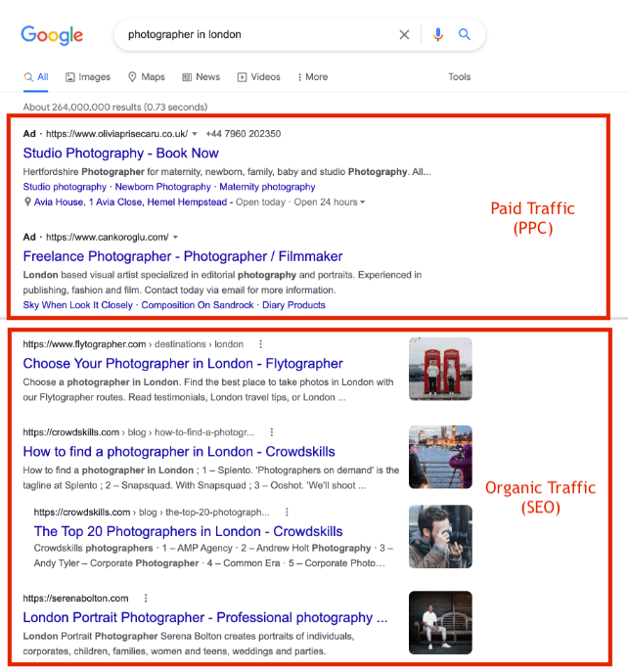Click the crowdskills.com how-to-find-a-photogr URL
The height and width of the screenshot is (672, 628).
[139, 432]
